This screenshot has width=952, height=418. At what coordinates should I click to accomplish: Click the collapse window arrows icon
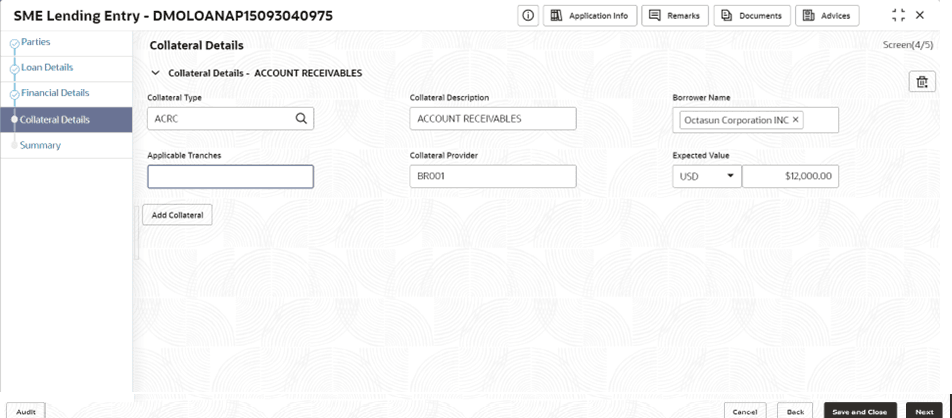click(x=898, y=16)
